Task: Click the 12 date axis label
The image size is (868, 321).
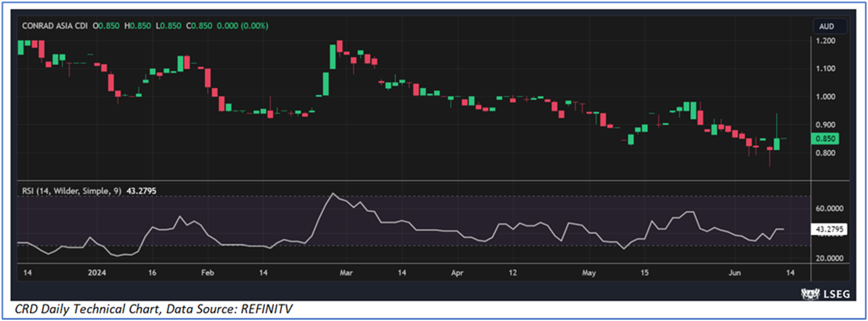Action: click(x=514, y=273)
